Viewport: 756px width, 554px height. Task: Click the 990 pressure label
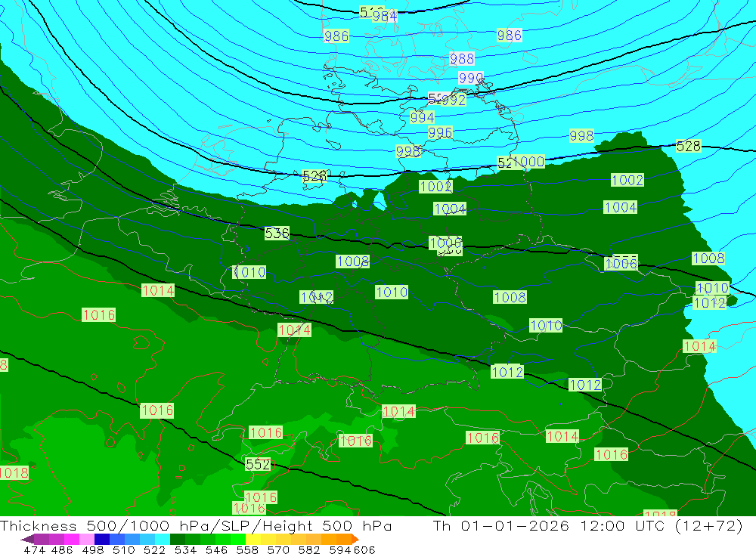(470, 78)
